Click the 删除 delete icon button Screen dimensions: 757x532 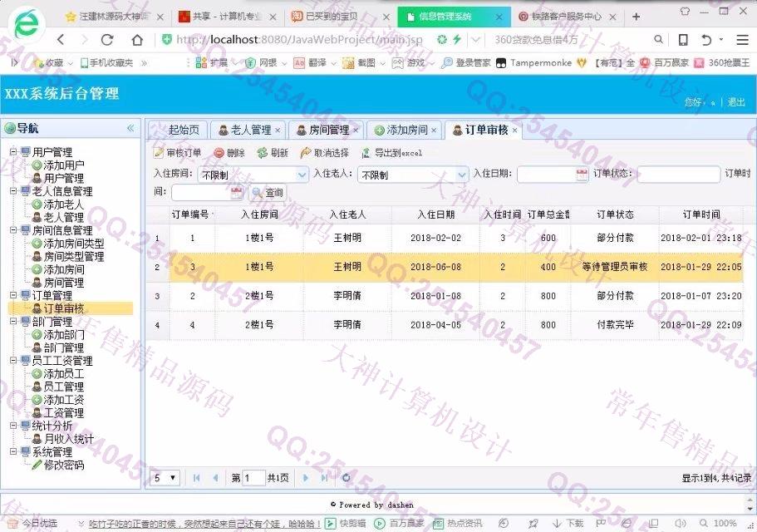point(229,153)
